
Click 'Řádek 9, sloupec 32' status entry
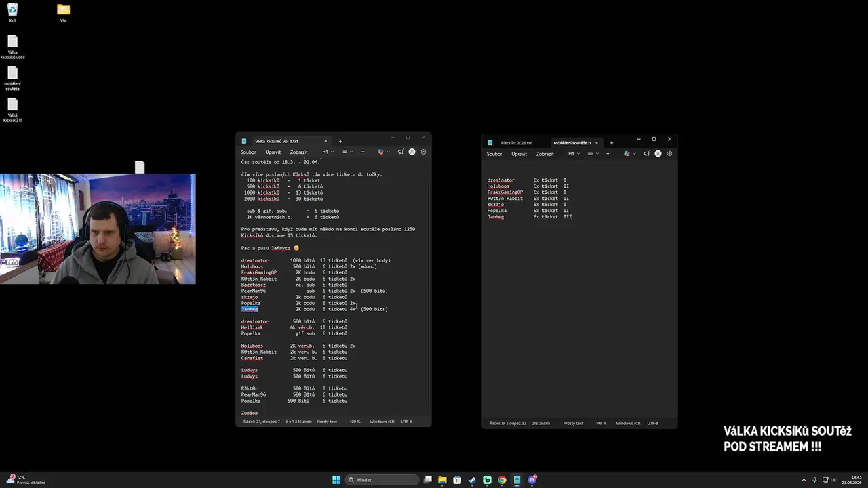click(x=508, y=423)
